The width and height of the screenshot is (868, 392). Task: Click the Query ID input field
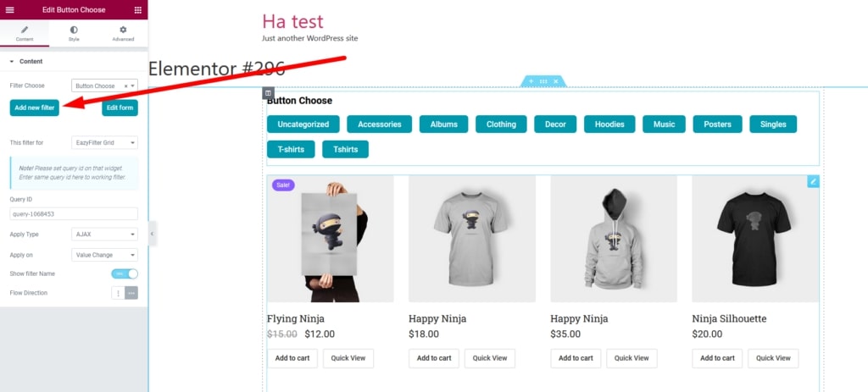point(74,214)
